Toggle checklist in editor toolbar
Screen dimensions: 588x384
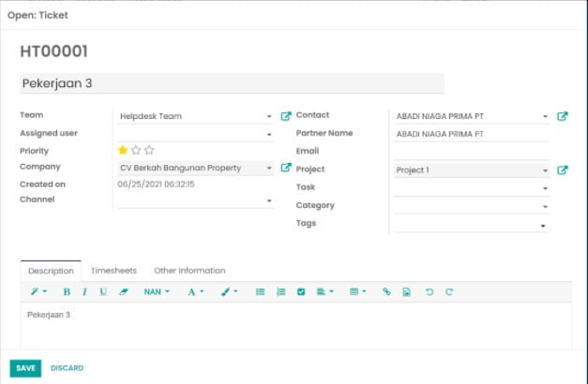click(x=301, y=292)
